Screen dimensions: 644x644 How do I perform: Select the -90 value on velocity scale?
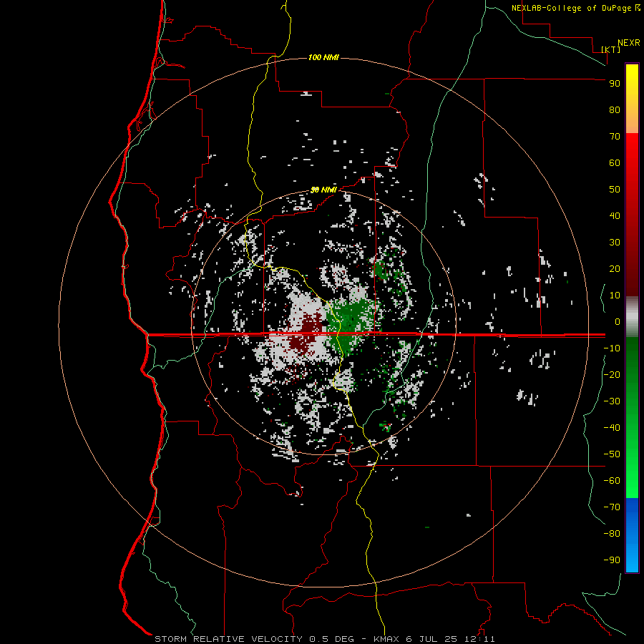coord(612,560)
